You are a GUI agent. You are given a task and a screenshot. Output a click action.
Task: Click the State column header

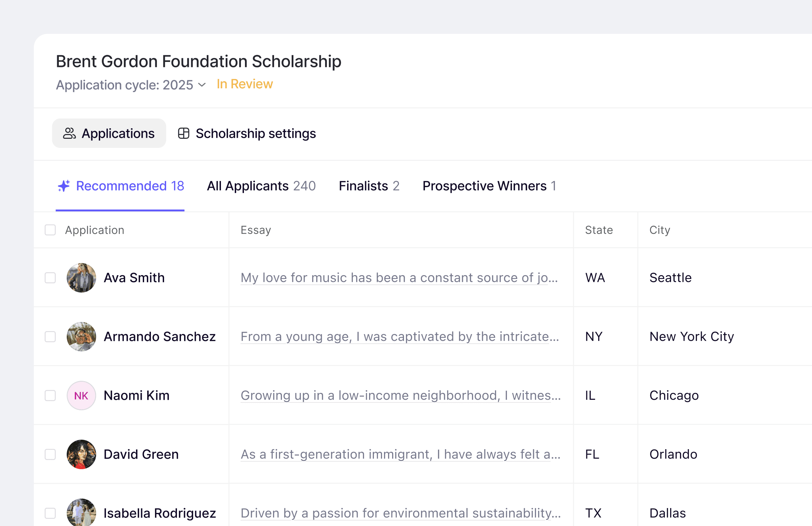coord(599,230)
